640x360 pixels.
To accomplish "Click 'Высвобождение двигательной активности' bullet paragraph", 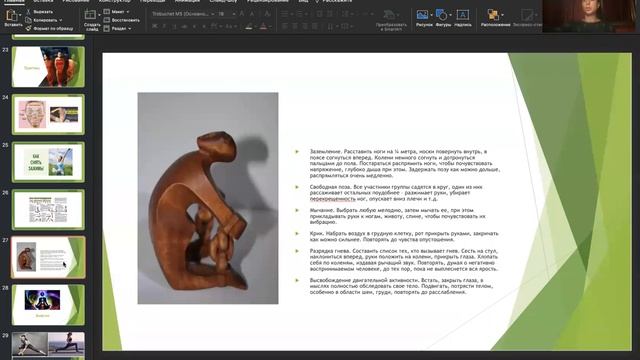I will (x=402, y=286).
